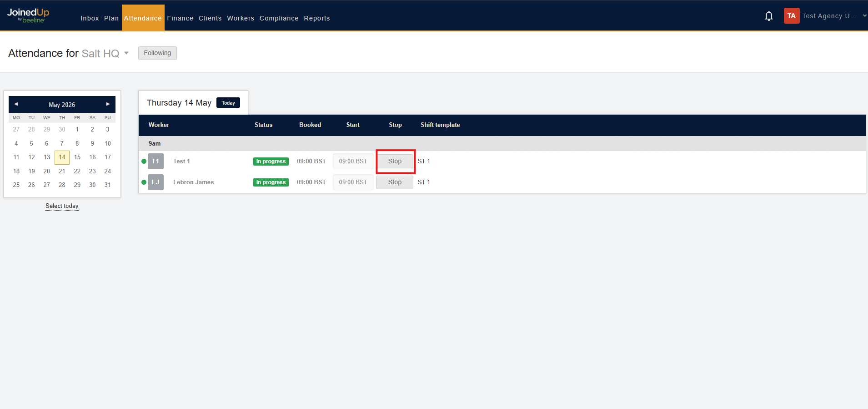Click the TA user avatar badge
The width and height of the screenshot is (868, 409).
[x=792, y=16]
